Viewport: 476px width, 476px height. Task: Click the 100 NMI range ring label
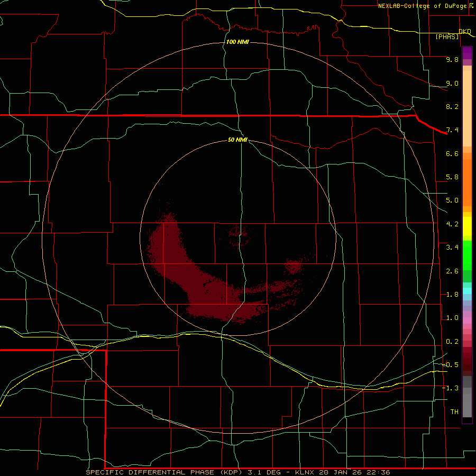point(237,42)
